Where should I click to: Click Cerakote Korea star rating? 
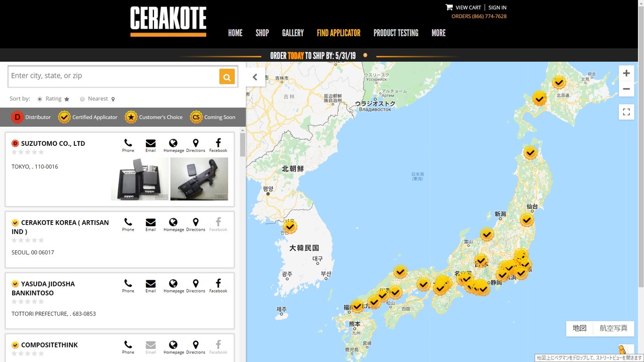(x=28, y=240)
